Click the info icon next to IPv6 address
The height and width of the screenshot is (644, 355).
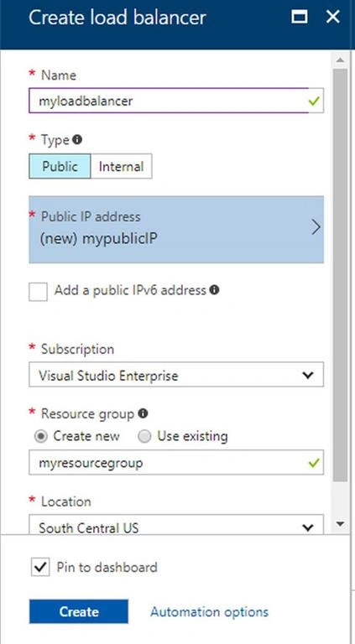pos(214,290)
